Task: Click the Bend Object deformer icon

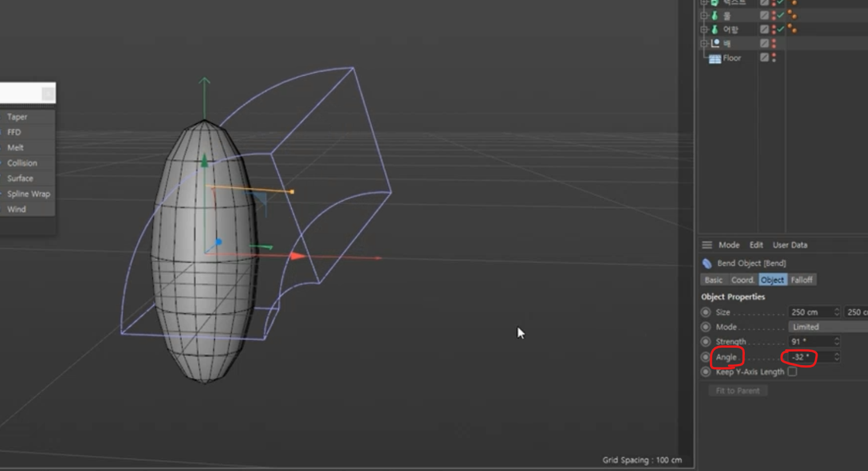Action: coord(707,263)
